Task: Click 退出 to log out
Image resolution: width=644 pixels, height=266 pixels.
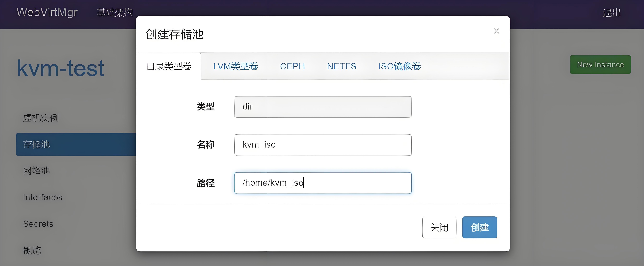Action: pos(612,13)
